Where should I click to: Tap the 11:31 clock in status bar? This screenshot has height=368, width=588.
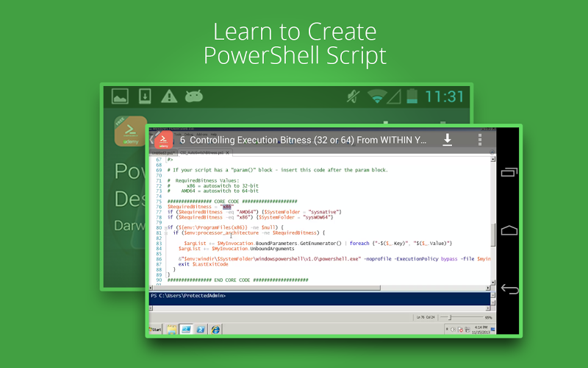coord(445,97)
